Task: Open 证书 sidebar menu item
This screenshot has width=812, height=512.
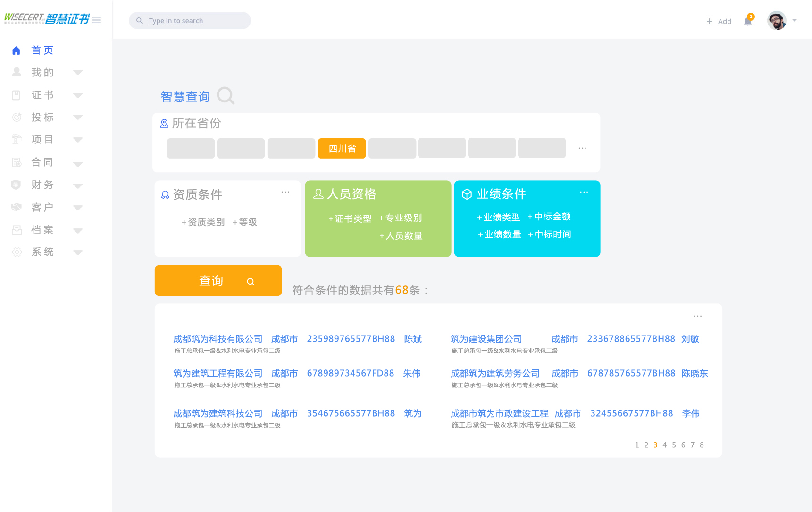Action: (x=42, y=95)
